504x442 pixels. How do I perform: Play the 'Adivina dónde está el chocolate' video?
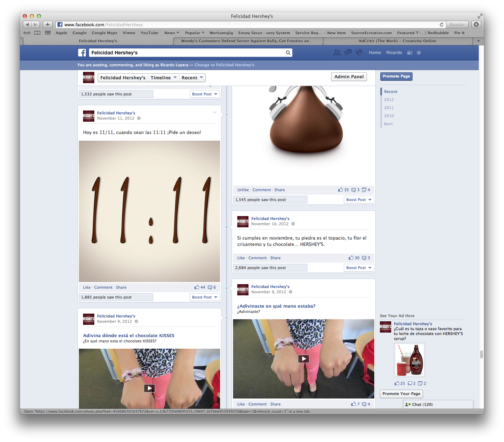149,388
